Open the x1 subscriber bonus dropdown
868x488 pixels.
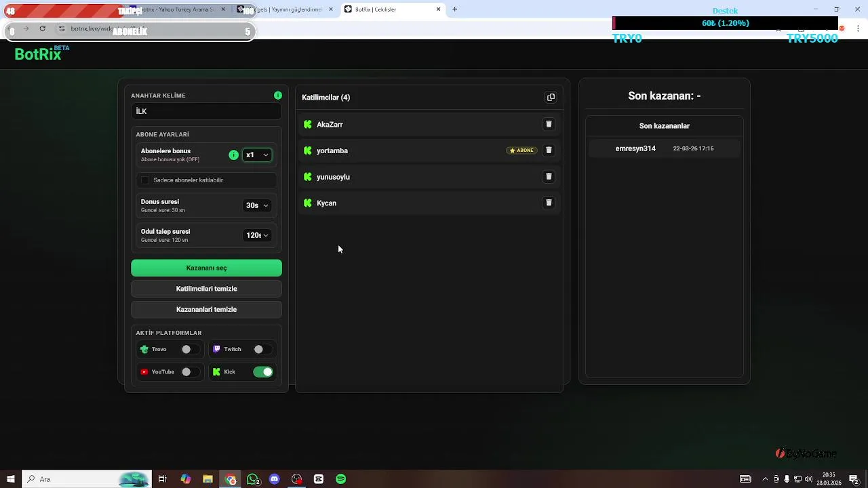click(x=257, y=155)
